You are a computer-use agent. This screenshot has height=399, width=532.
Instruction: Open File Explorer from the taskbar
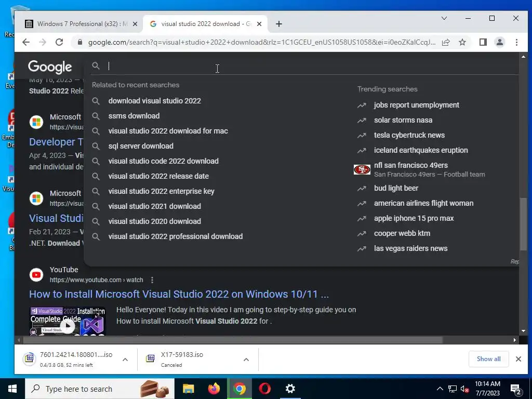pyautogui.click(x=188, y=389)
